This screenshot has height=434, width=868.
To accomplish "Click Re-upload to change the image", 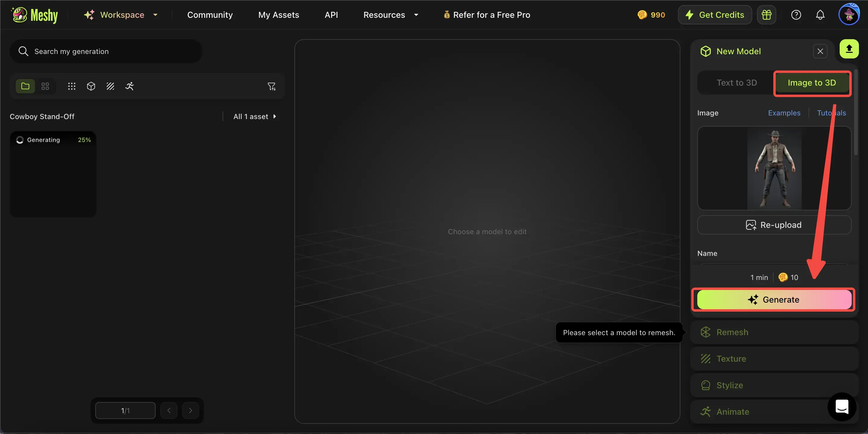I will (773, 225).
